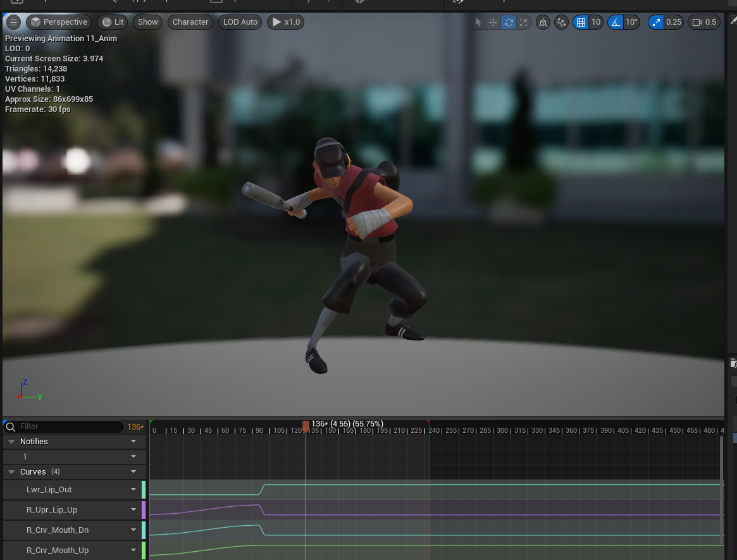Toggle rotation angle snapping
This screenshot has height=560, width=737.
click(x=616, y=22)
